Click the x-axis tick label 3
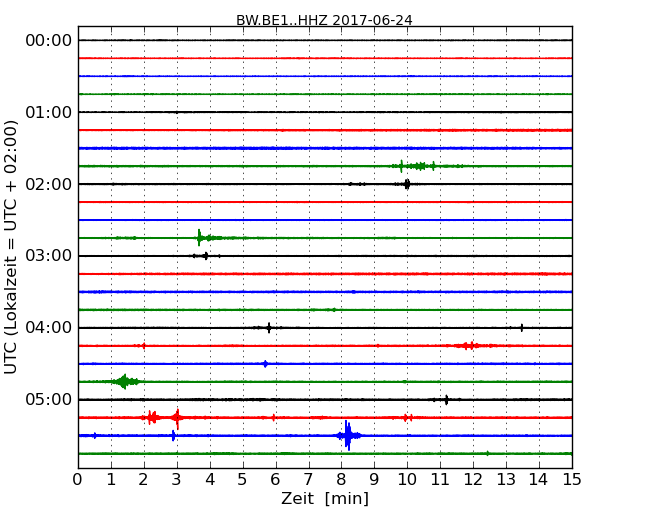 tap(177, 479)
